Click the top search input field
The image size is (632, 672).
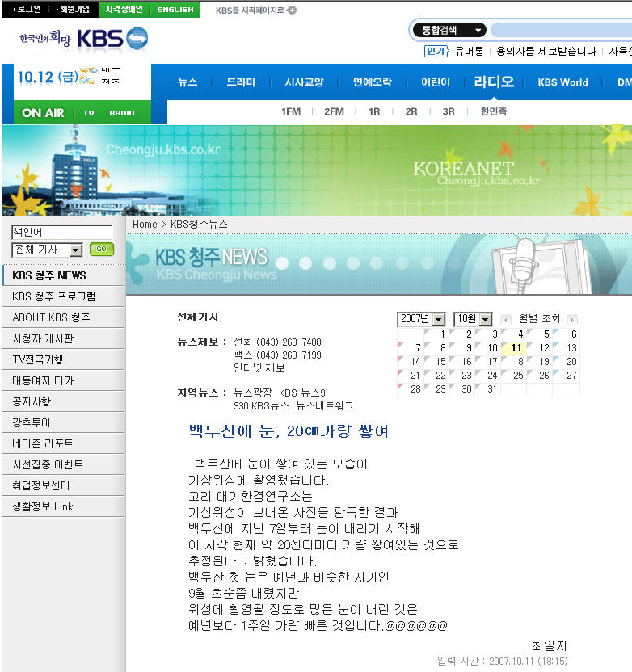tap(561, 30)
